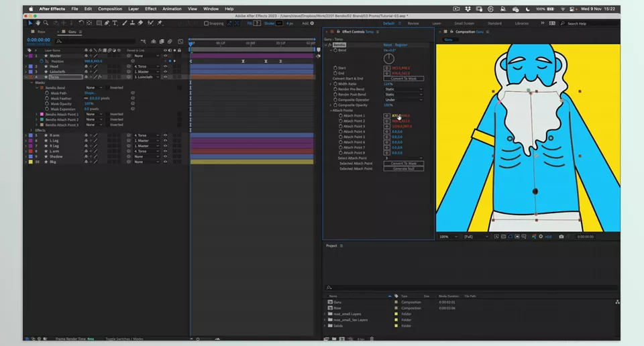
Task: Collapse the Attach Points group
Action: tap(331, 111)
